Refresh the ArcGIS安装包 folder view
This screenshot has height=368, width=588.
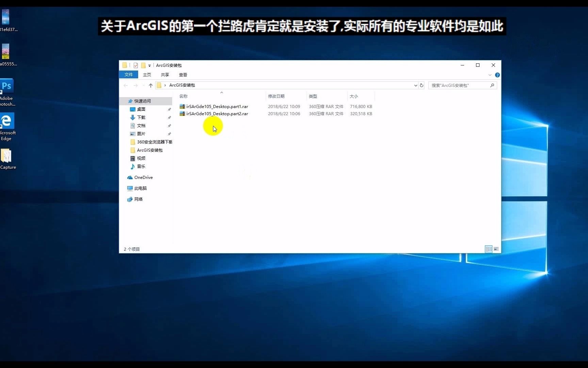click(x=422, y=86)
